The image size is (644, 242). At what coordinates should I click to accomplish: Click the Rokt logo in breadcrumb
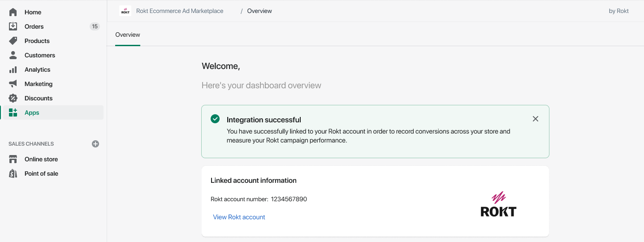[x=125, y=11]
